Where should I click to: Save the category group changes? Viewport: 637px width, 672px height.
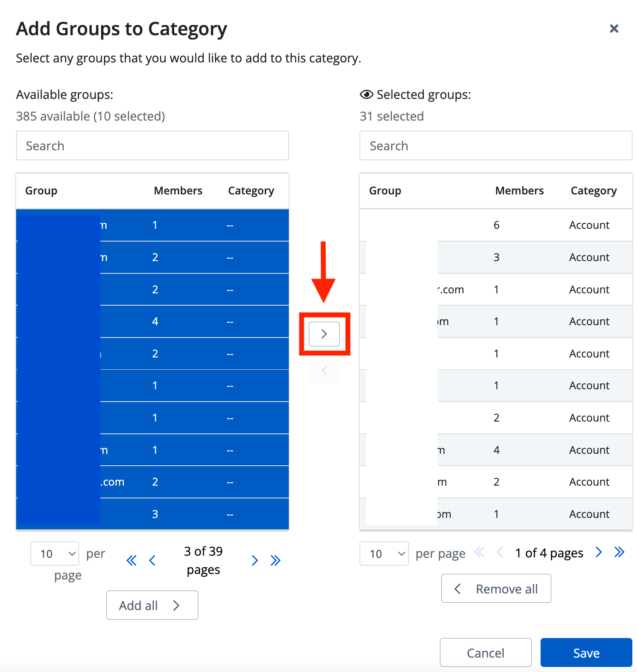point(586,652)
